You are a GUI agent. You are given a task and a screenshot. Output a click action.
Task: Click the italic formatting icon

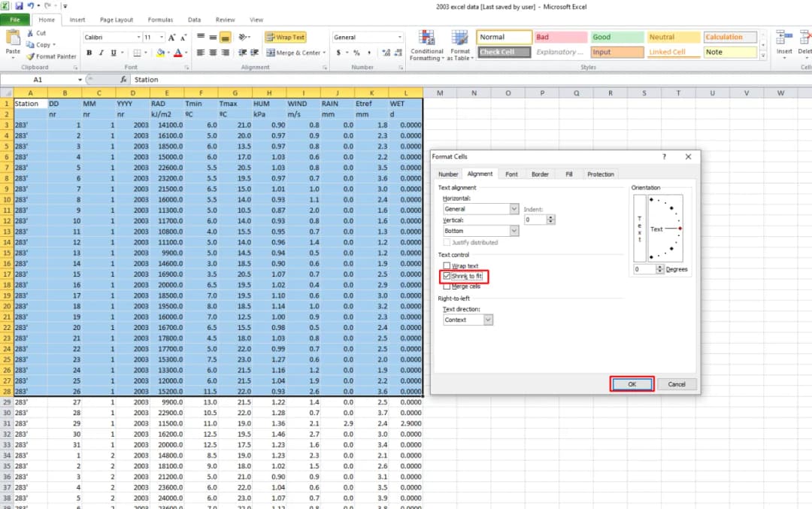[101, 53]
